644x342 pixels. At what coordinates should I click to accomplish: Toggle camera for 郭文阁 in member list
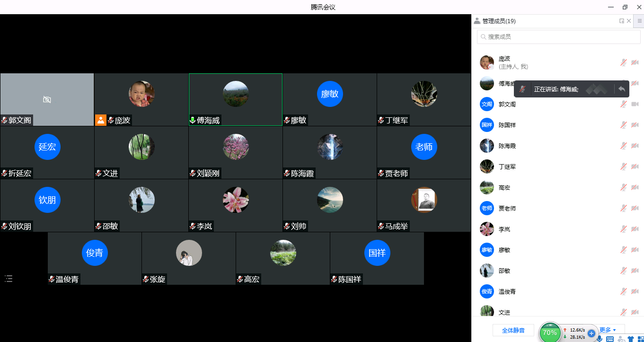pos(635,104)
